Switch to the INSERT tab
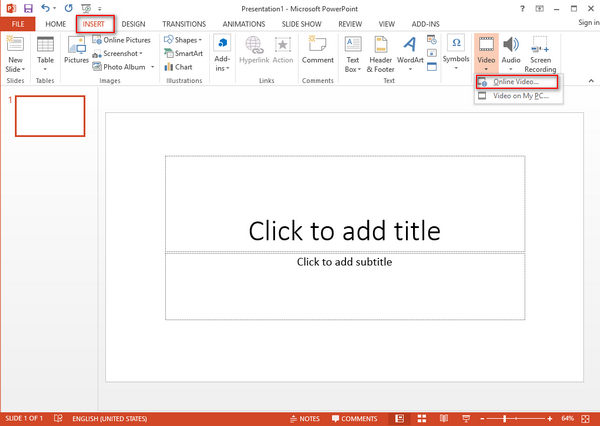 point(93,24)
